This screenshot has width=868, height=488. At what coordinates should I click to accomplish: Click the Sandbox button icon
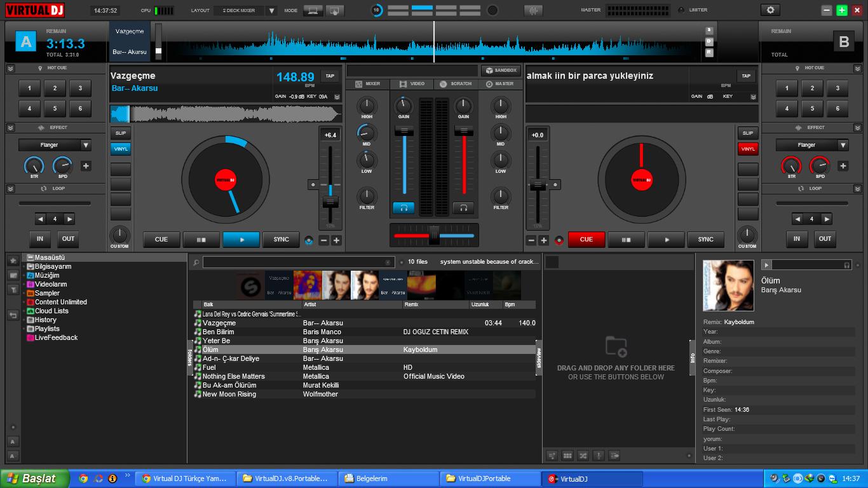coord(489,71)
